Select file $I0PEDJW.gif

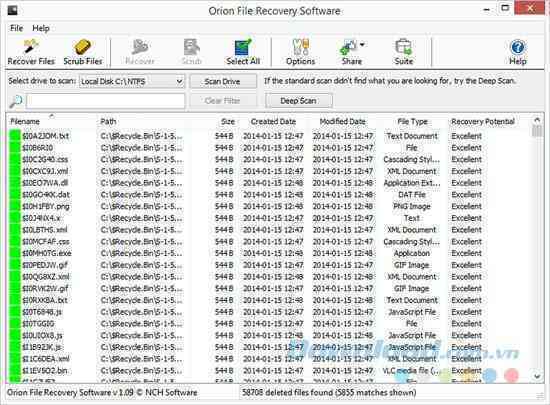(x=45, y=265)
